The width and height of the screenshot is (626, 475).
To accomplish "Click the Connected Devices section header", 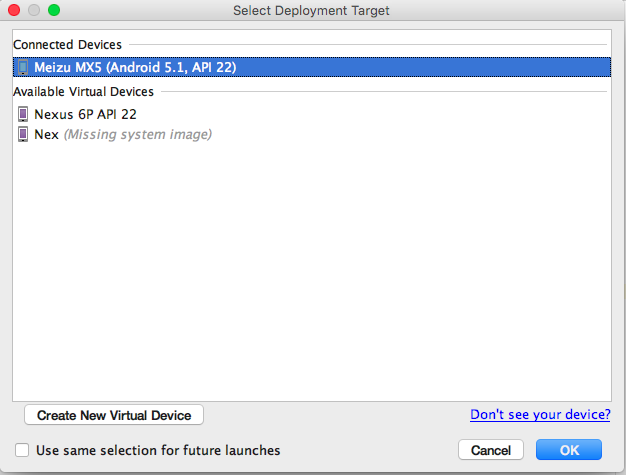I will coord(67,45).
